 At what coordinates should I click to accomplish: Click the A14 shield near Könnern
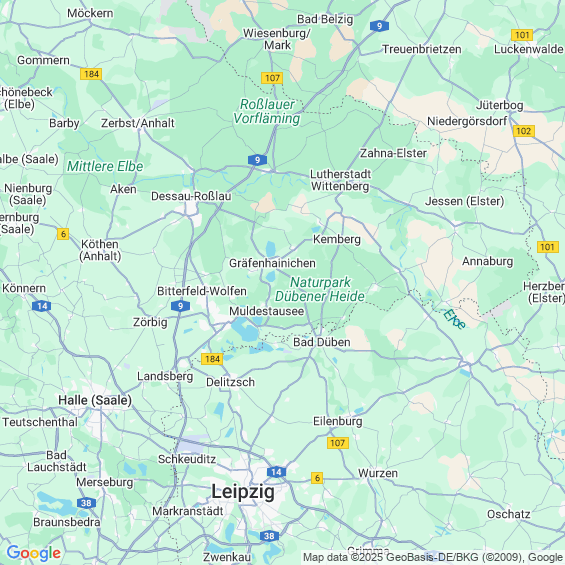coord(41,306)
